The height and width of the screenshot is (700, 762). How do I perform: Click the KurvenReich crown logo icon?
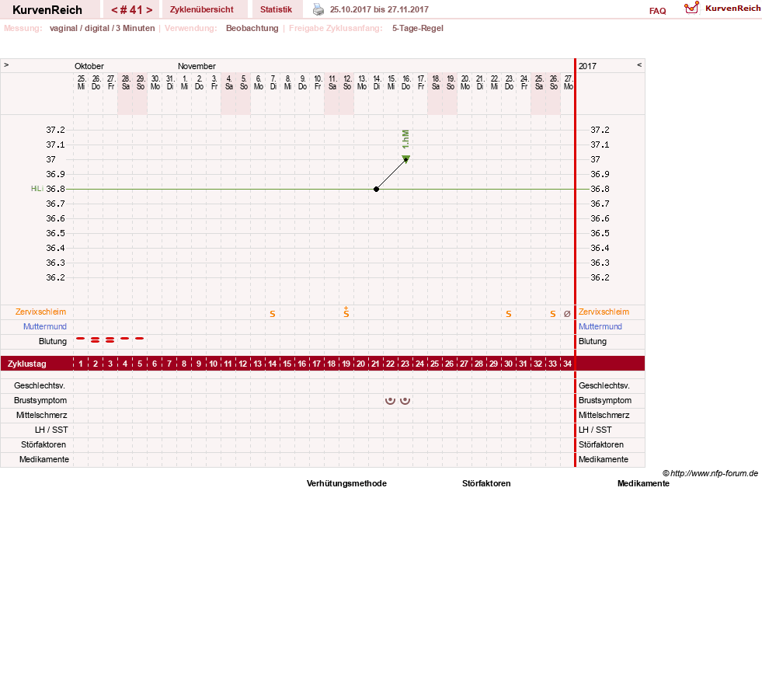coord(691,8)
